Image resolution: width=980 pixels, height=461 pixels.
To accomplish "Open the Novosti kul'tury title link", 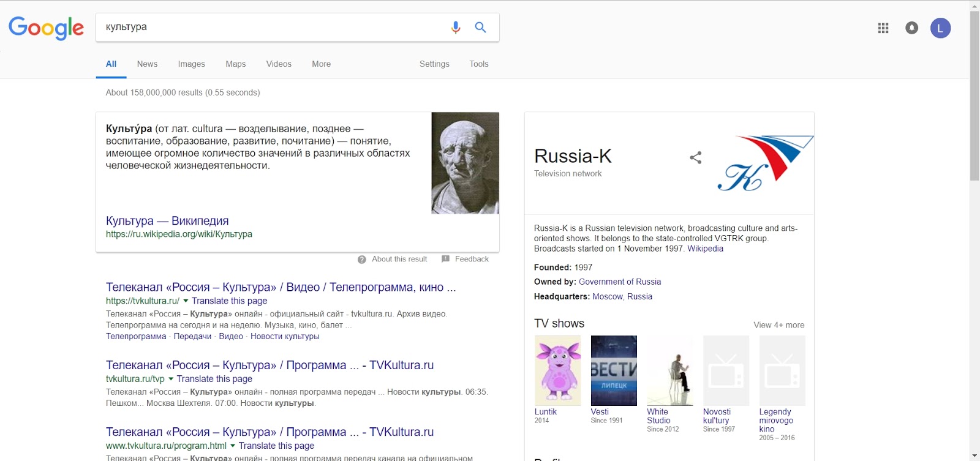I will click(x=717, y=416).
